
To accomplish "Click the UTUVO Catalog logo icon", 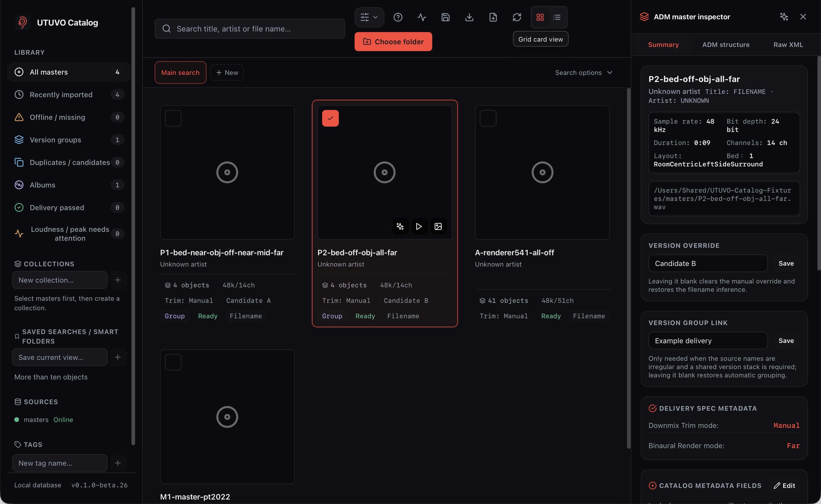I will pos(22,22).
